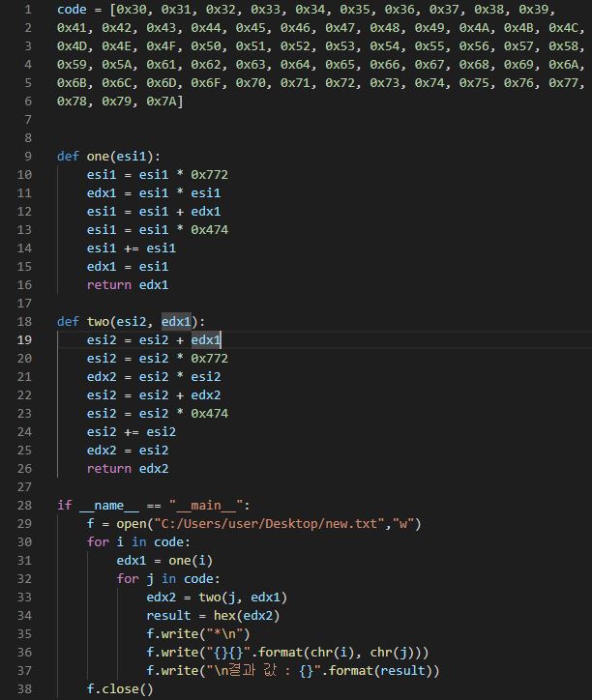Click line number 18 in the gutter
This screenshot has height=700, width=592.
24,321
